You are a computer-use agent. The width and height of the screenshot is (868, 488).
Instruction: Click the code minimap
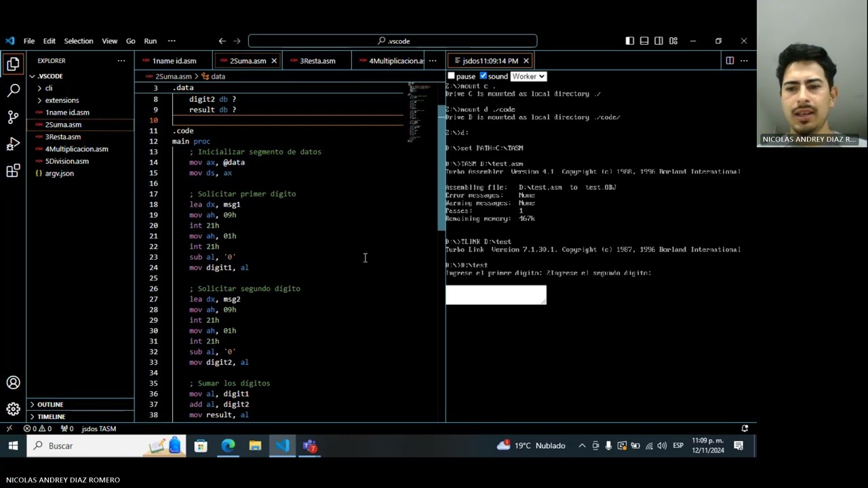[x=419, y=112]
